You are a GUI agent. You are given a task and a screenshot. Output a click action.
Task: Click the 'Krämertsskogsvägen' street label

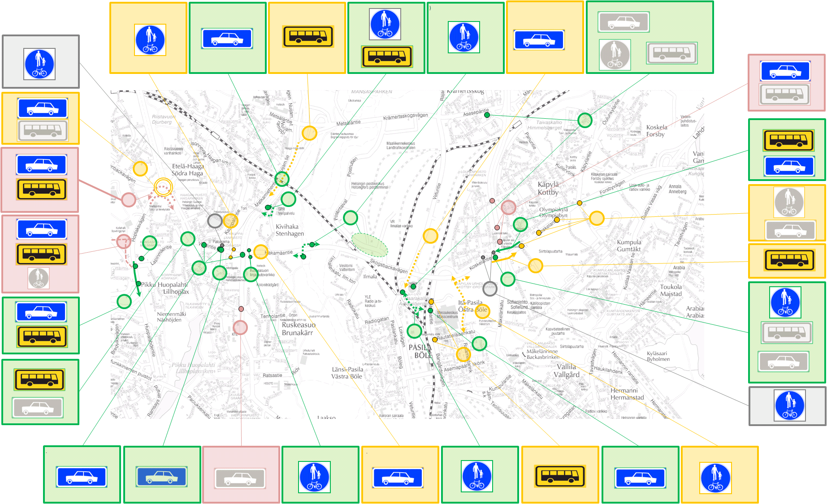[406, 116]
